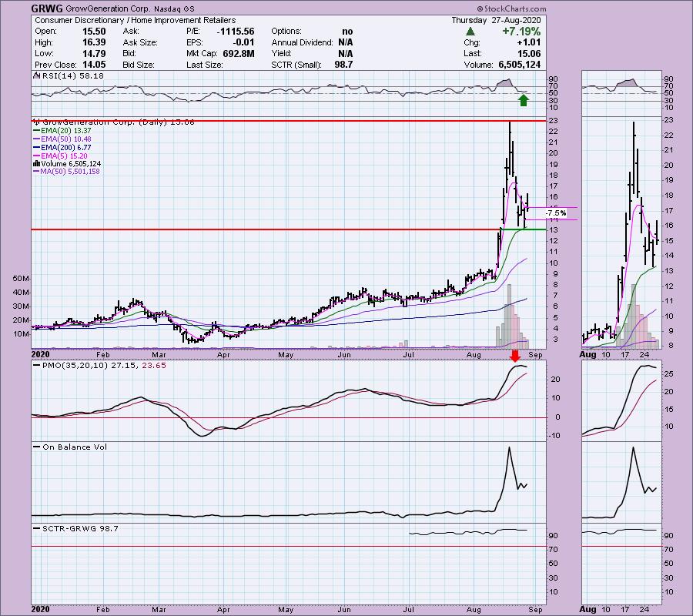Viewport: 693px width, 616px height.
Task: Click the Volume 6,505,124 entry in the chart legend
Action: point(67,164)
